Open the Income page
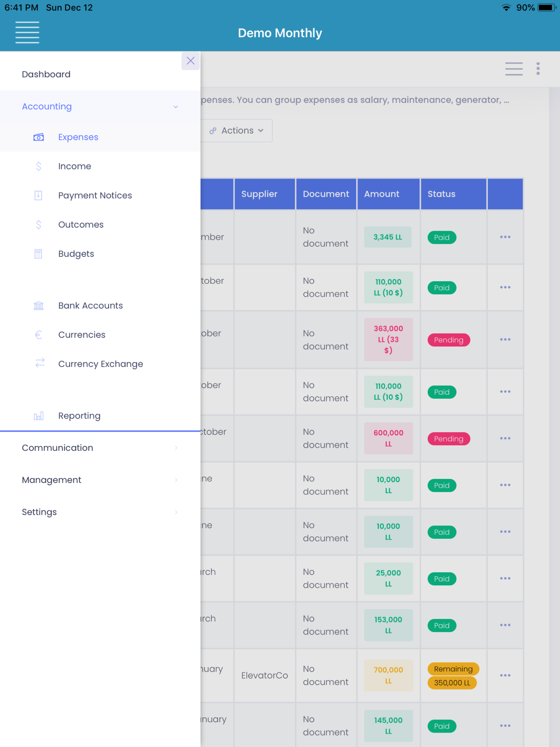Image resolution: width=560 pixels, height=747 pixels. click(x=100, y=166)
